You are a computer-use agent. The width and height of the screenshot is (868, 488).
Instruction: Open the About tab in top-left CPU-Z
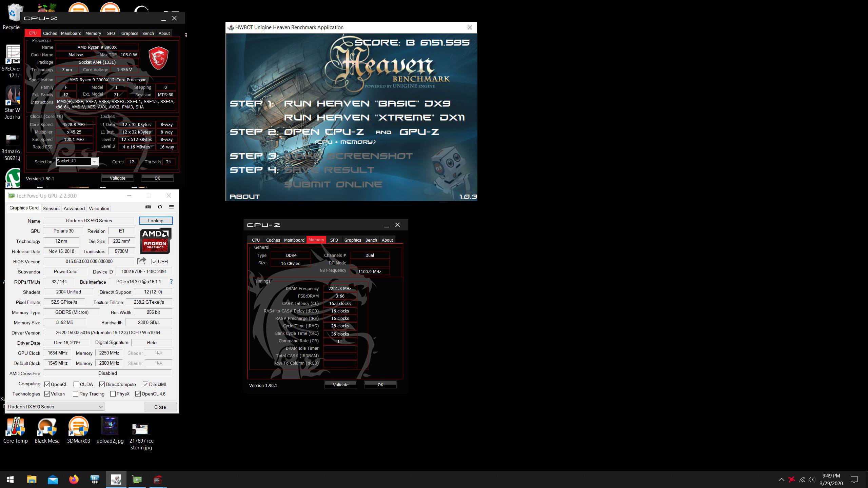tap(164, 33)
